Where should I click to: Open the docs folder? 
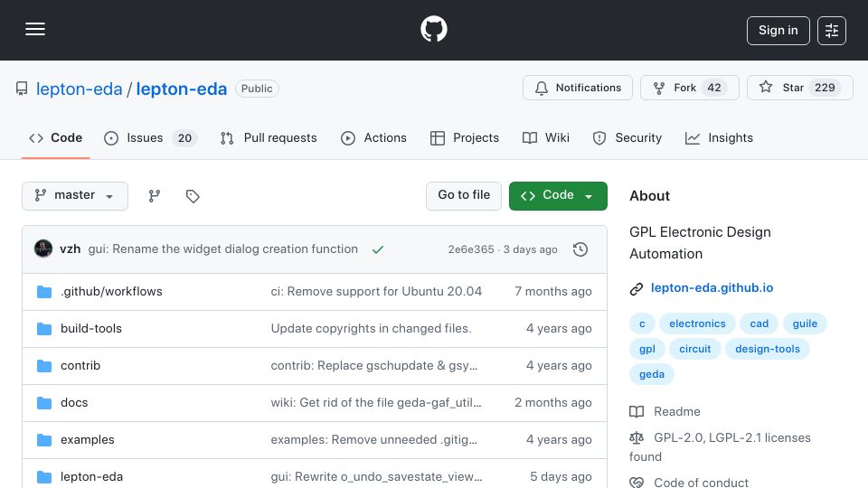tap(74, 403)
